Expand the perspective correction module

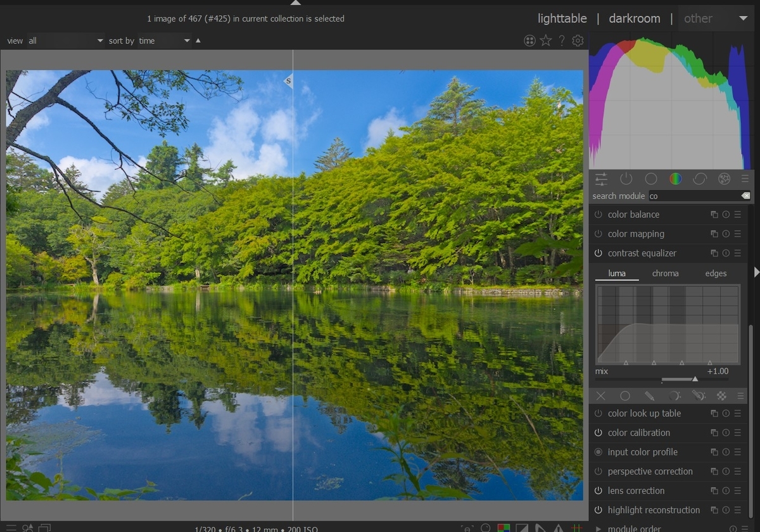650,472
